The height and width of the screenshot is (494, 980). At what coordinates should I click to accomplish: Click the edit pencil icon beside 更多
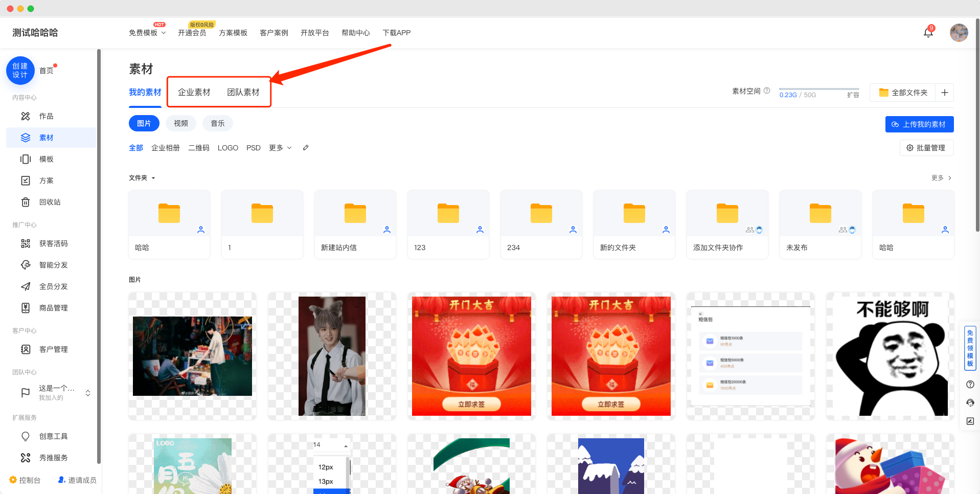pos(306,148)
